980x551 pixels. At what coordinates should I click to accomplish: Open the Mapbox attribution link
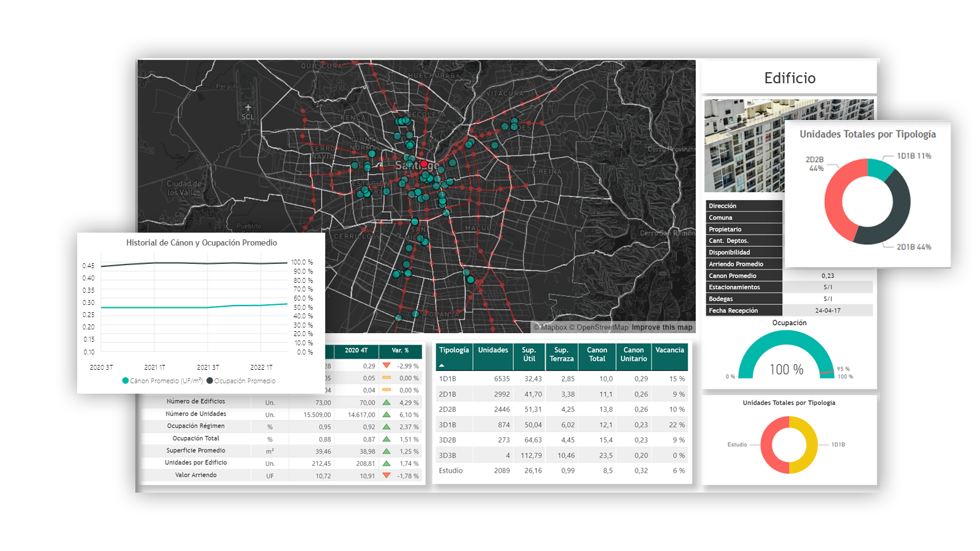click(x=550, y=328)
